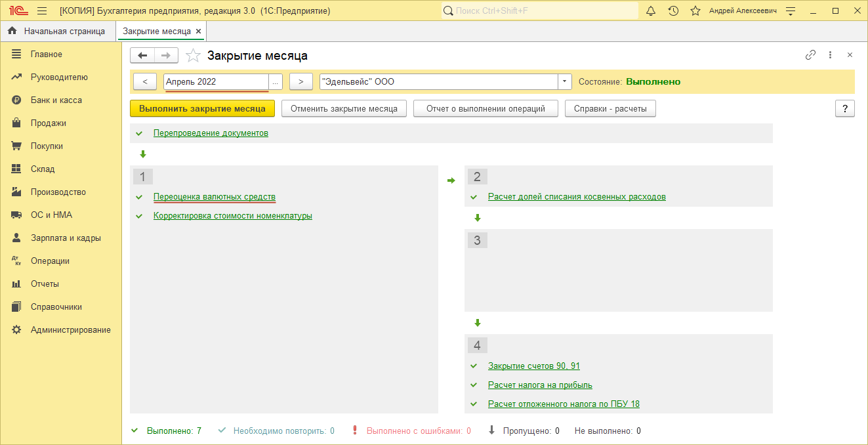Click the Отчеты bar chart icon
The height and width of the screenshot is (445, 868).
coord(17,284)
